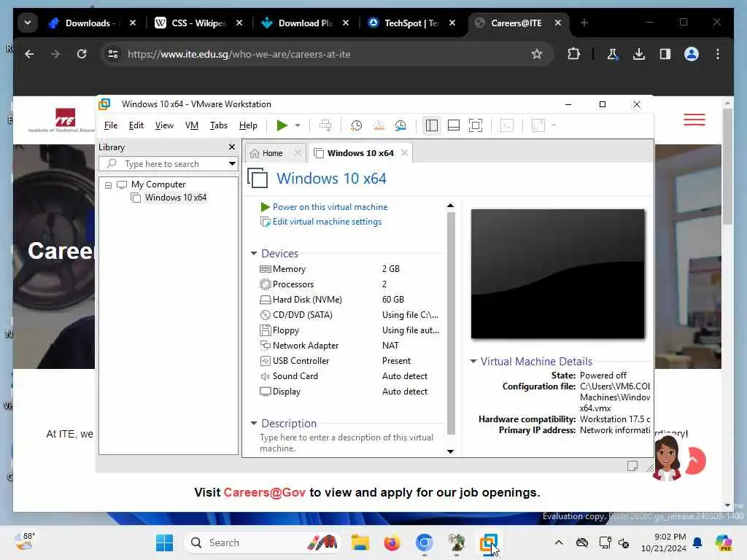Collapse the Description section
Image resolution: width=747 pixels, height=560 pixels.
pyautogui.click(x=254, y=423)
